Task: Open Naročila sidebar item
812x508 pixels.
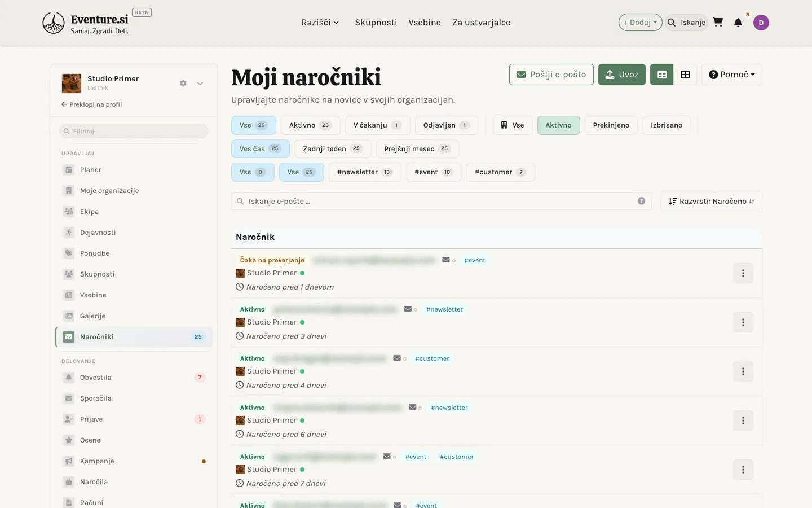Action: [x=134, y=482]
